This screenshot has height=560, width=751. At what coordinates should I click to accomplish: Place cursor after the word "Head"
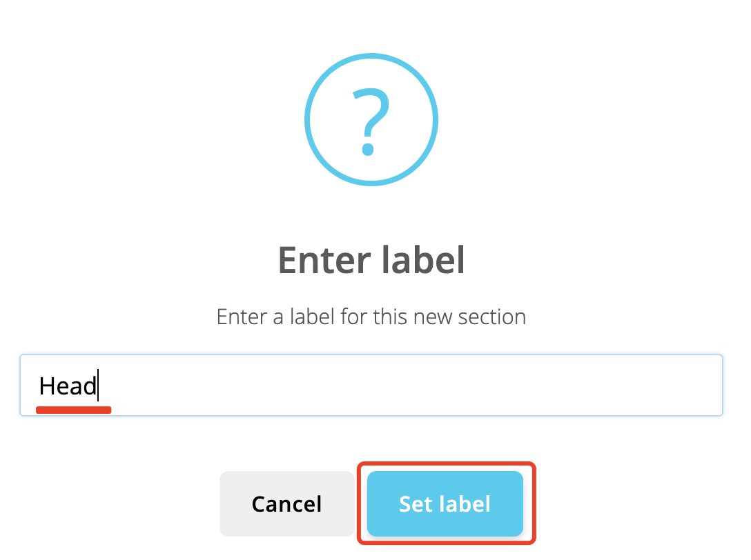(x=98, y=386)
